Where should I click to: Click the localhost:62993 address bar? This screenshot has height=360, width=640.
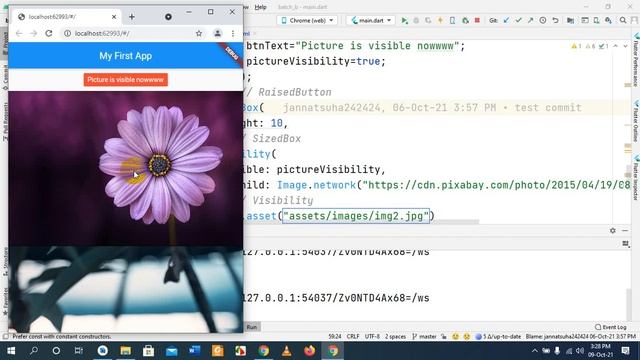pos(132,33)
